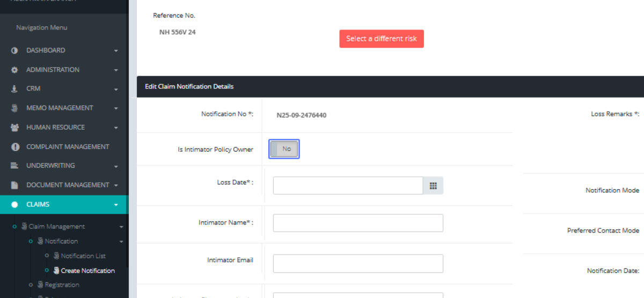The image size is (644, 298).
Task: Click the Underwriting list icon
Action: (x=14, y=166)
